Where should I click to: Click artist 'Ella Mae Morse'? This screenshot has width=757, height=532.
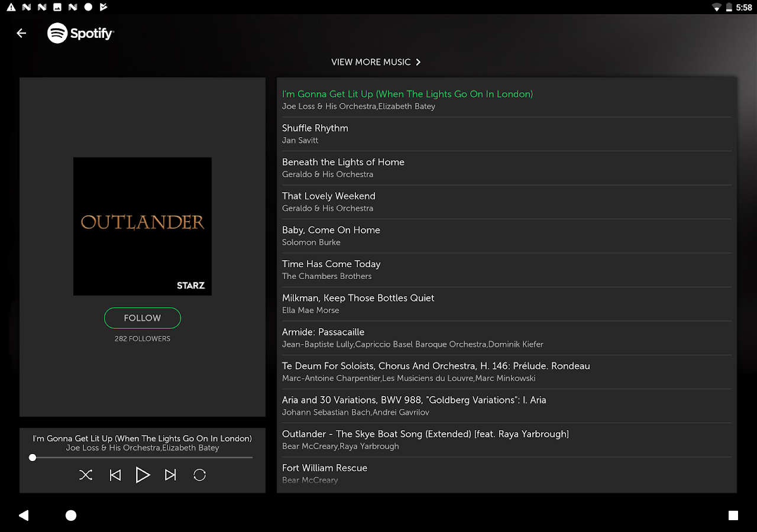310,310
